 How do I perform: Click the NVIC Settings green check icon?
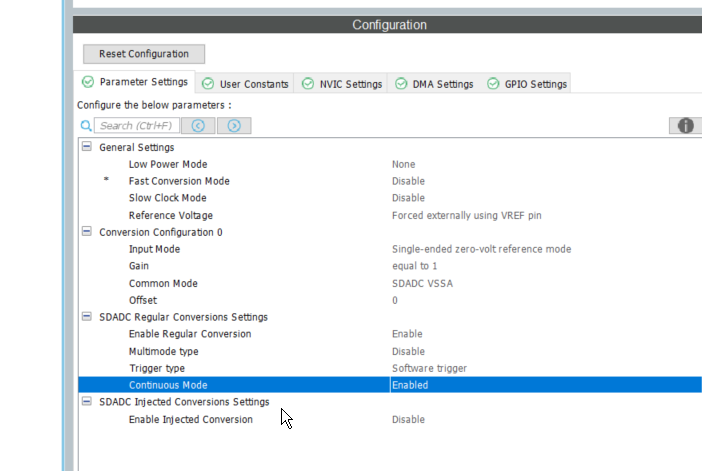tap(307, 84)
